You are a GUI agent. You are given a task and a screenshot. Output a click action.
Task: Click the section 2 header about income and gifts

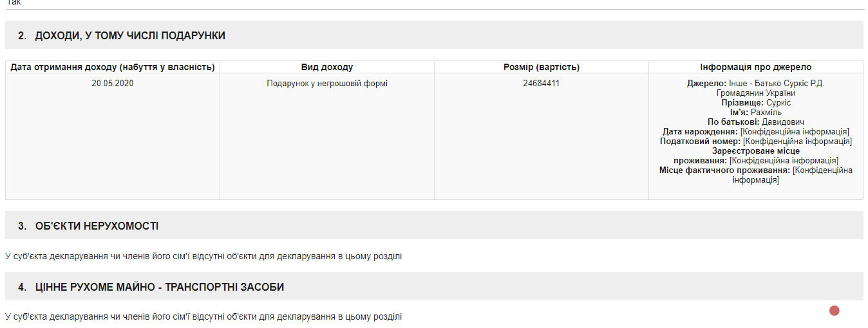pyautogui.click(x=122, y=36)
